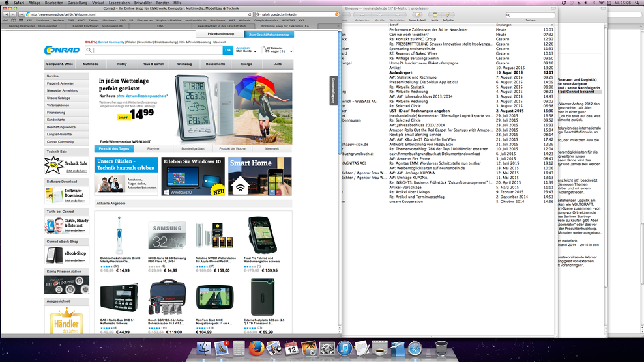Screen dimensions: 644x362
Task: Open System Preferences from the Dock
Action: pos(327,348)
